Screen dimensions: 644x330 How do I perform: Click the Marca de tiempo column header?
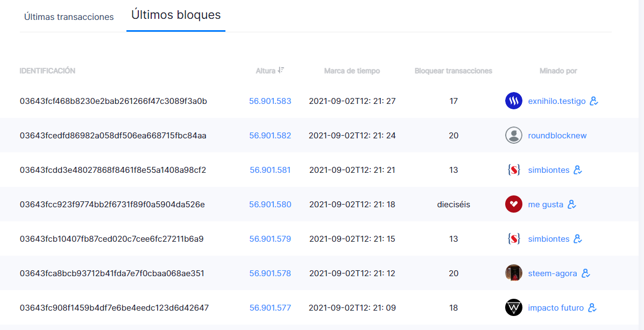click(x=351, y=71)
